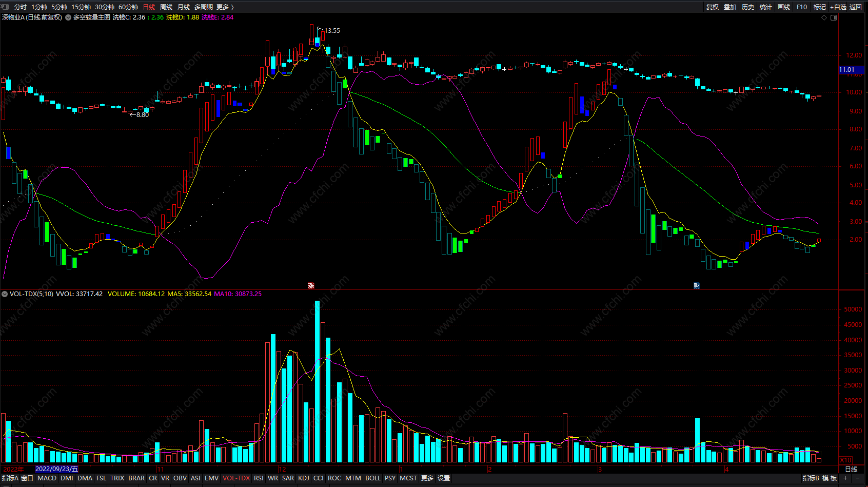Viewport: 868px width, 487px height.
Task: Click the 财 financial marker on the chart
Action: (x=697, y=285)
